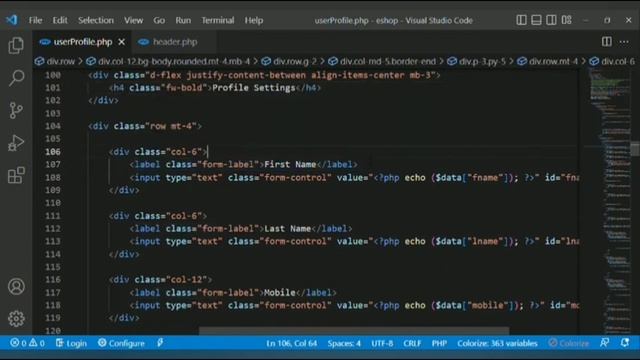The image size is (640, 360).
Task: Change indentation via Spaces: 4
Action: coord(344,343)
